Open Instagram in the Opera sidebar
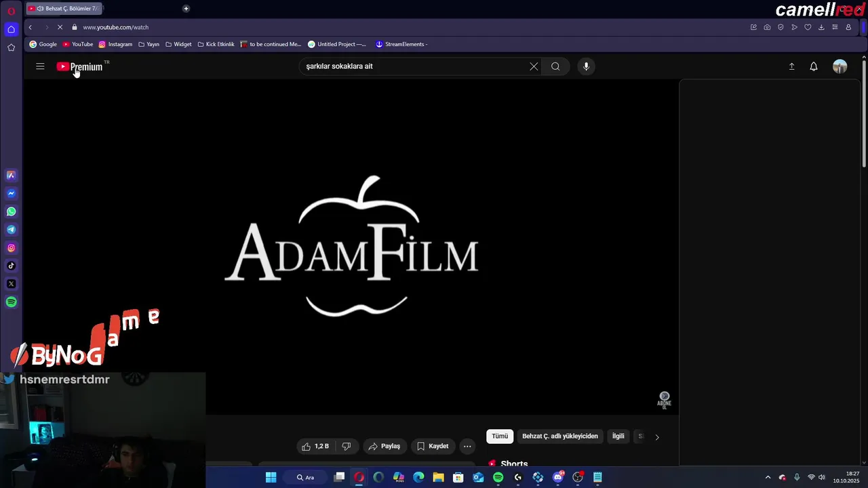The image size is (868, 488). point(11,248)
